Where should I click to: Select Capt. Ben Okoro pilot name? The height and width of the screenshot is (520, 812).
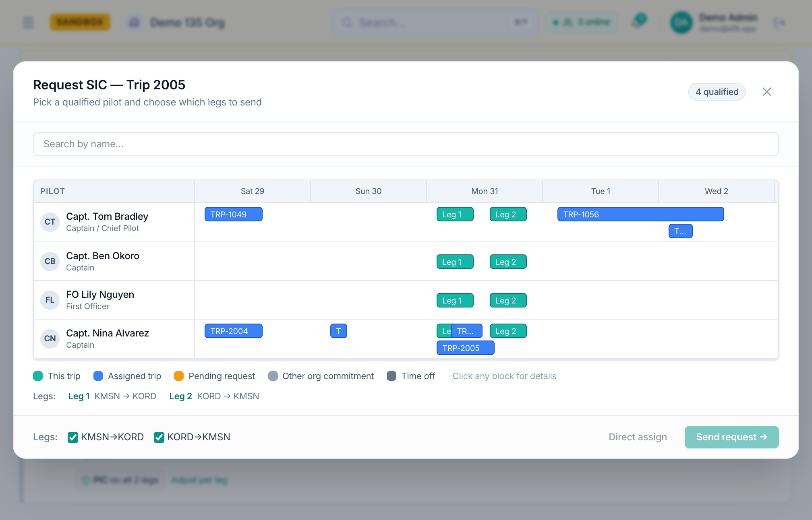pos(103,256)
